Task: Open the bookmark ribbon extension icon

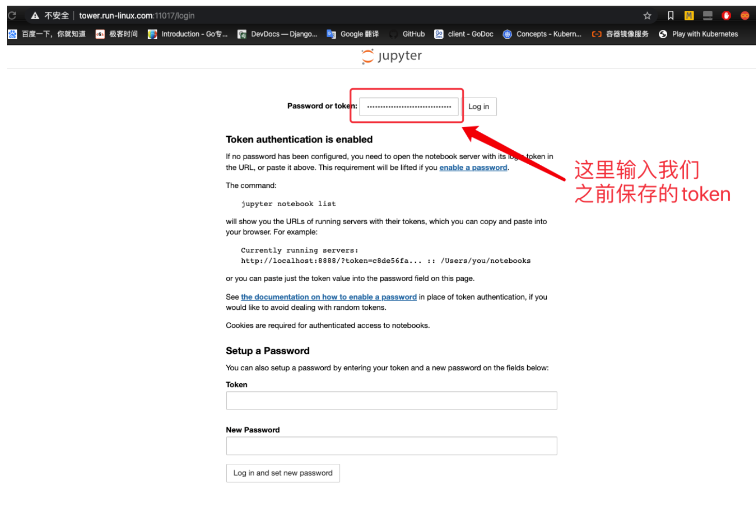Action: click(670, 15)
